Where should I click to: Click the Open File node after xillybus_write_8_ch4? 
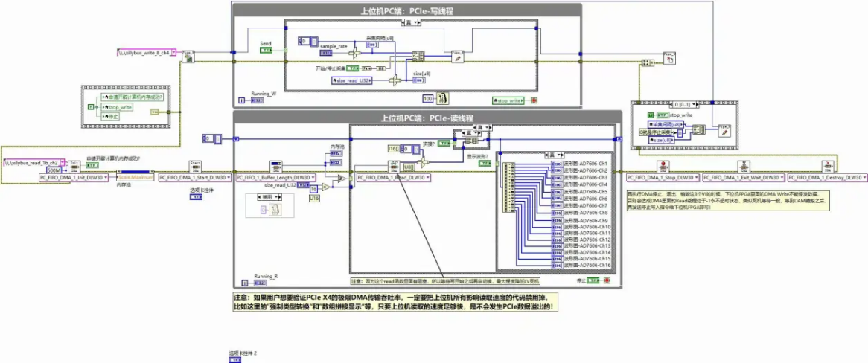point(188,56)
